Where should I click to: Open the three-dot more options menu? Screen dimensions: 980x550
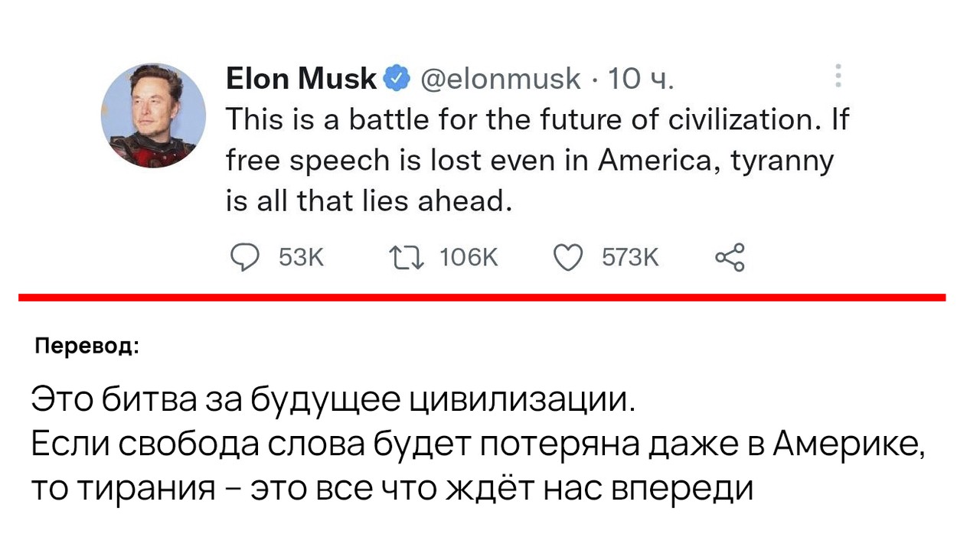point(838,76)
